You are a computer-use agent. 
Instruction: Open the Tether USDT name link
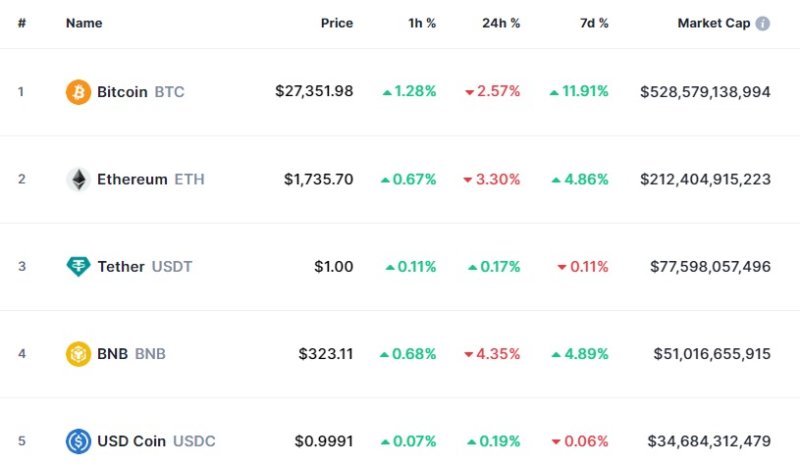(x=144, y=267)
